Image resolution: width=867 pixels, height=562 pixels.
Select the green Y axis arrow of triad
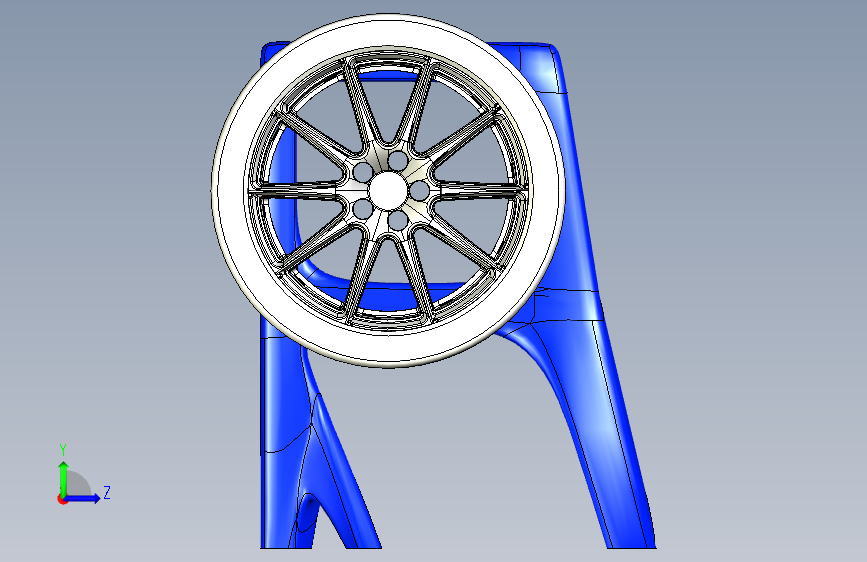(64, 478)
